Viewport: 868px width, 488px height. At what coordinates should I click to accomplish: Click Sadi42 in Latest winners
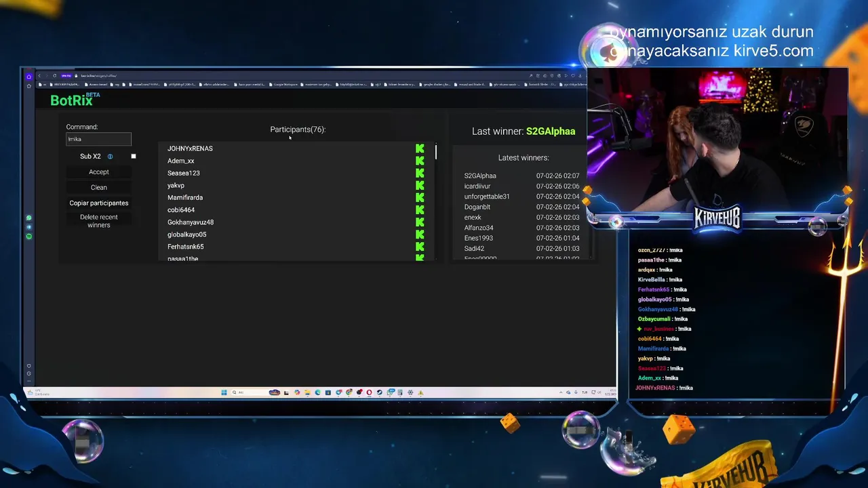point(474,249)
